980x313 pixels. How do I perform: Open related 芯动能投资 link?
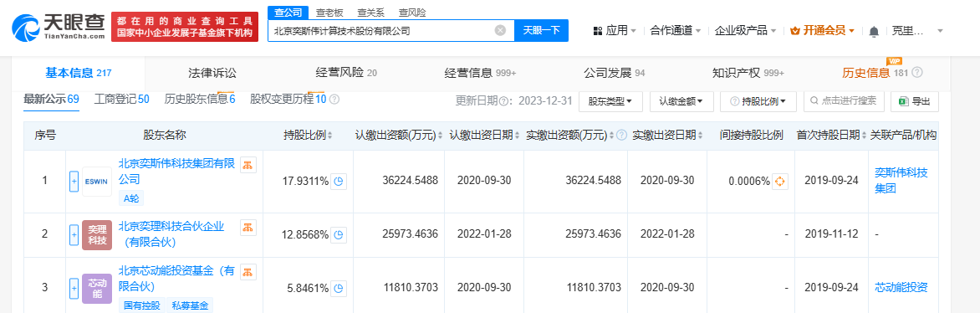901,288
